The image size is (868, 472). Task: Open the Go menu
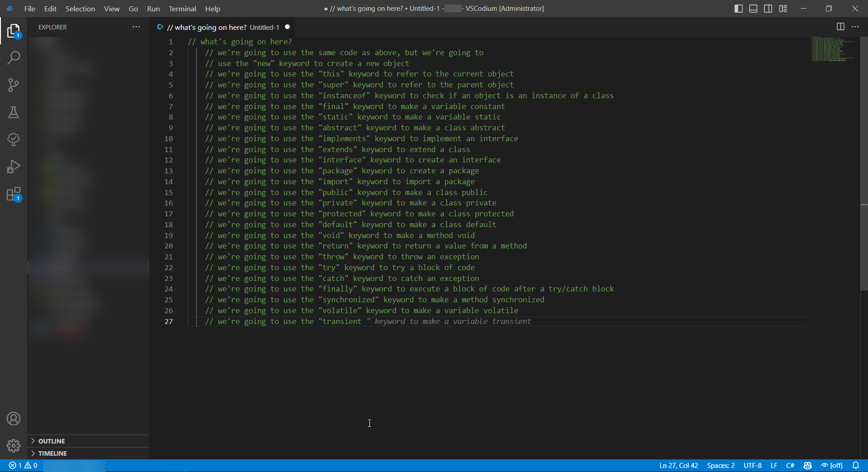[x=133, y=9]
